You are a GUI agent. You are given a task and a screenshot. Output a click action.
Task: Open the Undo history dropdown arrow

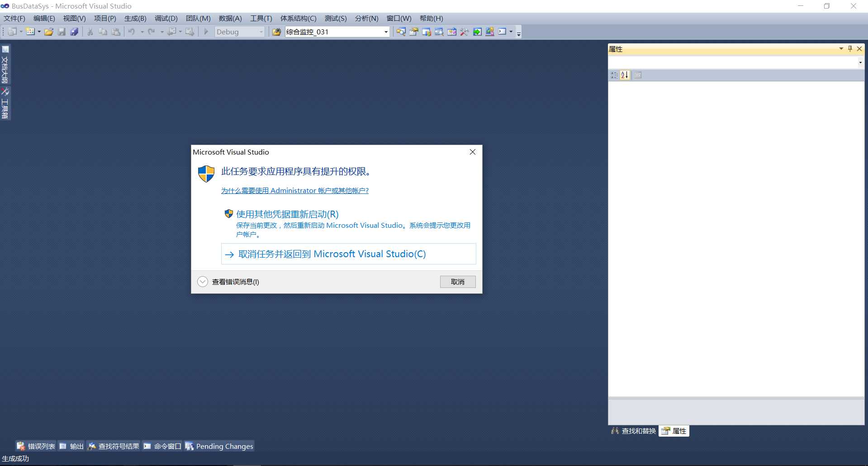click(x=142, y=32)
